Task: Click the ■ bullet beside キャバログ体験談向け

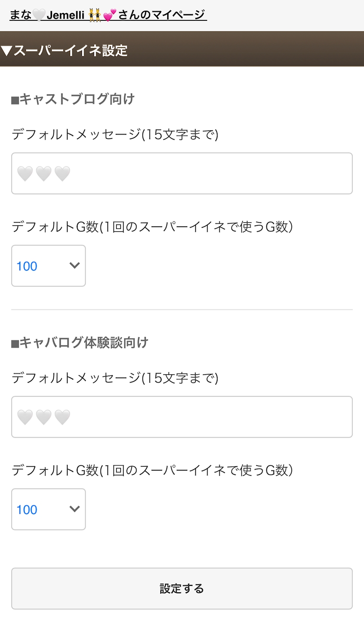Action: [15, 344]
